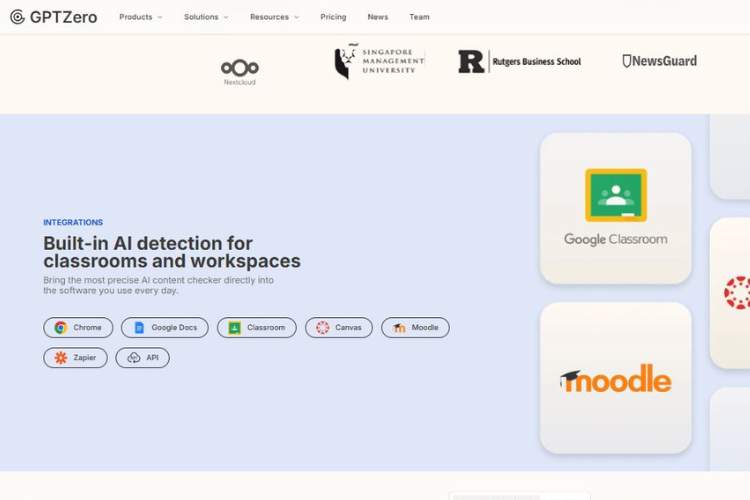The image size is (750, 500).
Task: Click the Google Docs icon chip
Action: pos(139,328)
